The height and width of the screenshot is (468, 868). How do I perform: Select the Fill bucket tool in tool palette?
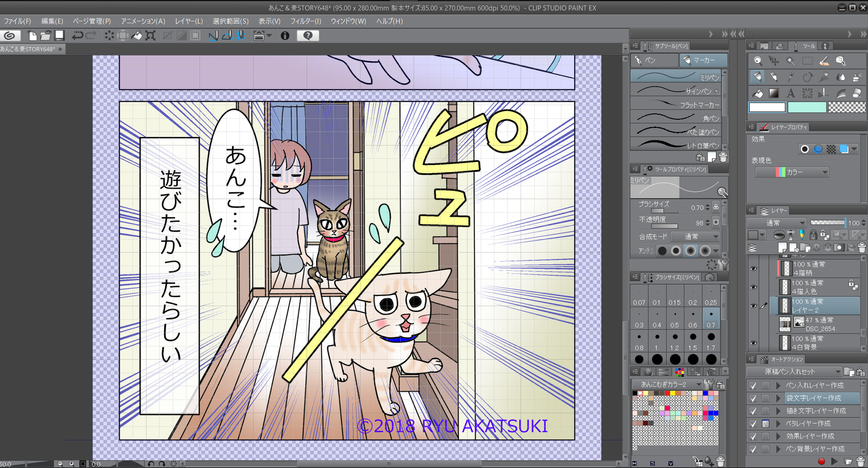(757, 93)
